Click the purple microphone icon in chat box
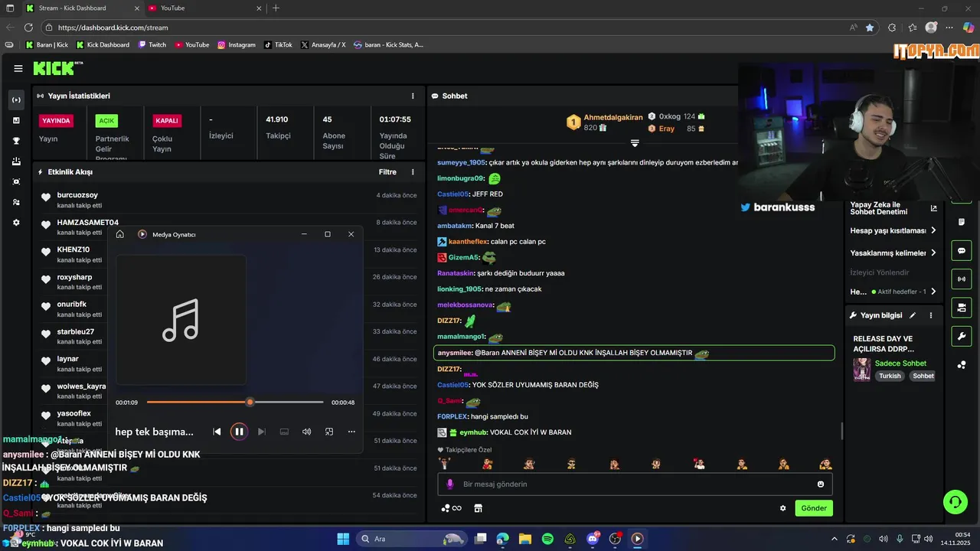 tap(450, 484)
